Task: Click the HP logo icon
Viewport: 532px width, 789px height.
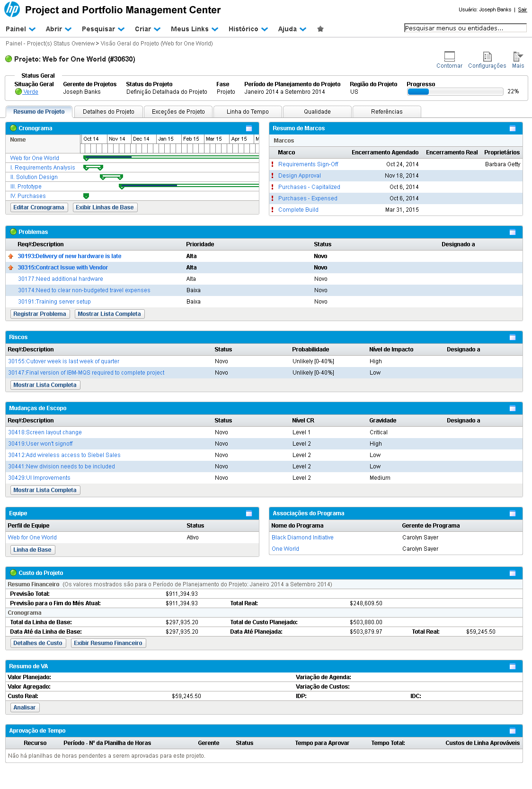Action: tap(12, 9)
